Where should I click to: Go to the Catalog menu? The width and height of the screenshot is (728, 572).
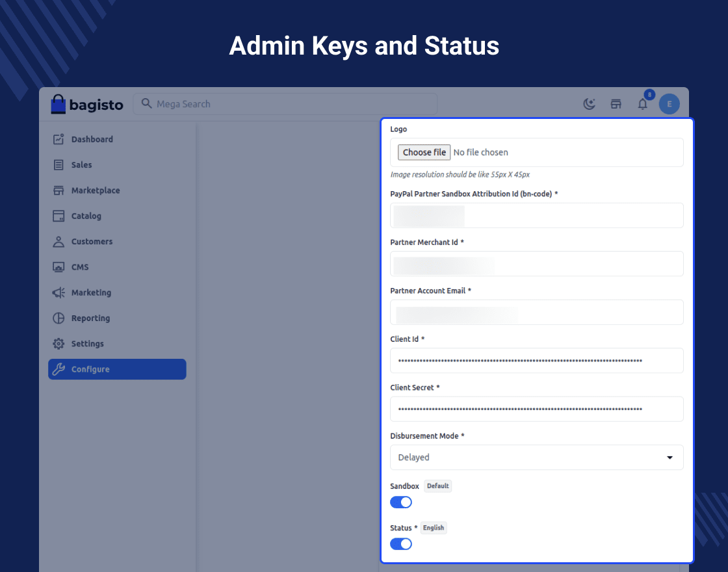coord(86,216)
